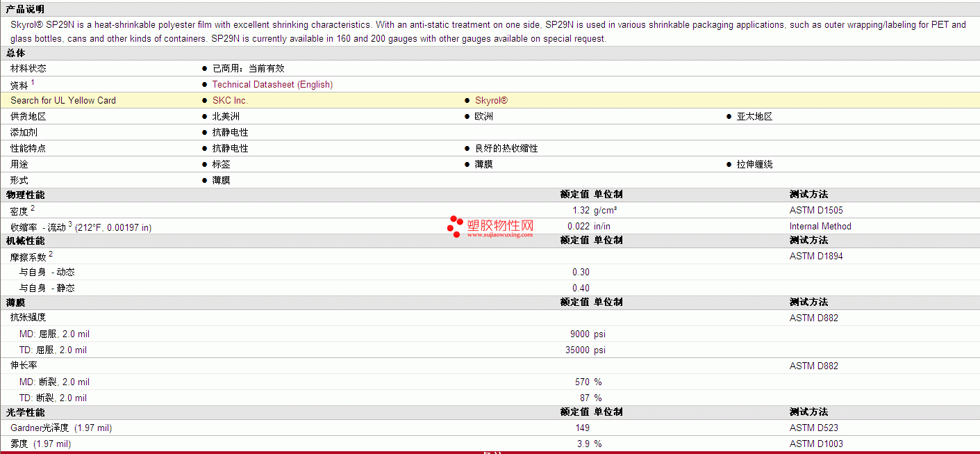Viewport: 980px width, 454px height.
Task: Select the 物理性能 section header
Action: [25, 195]
